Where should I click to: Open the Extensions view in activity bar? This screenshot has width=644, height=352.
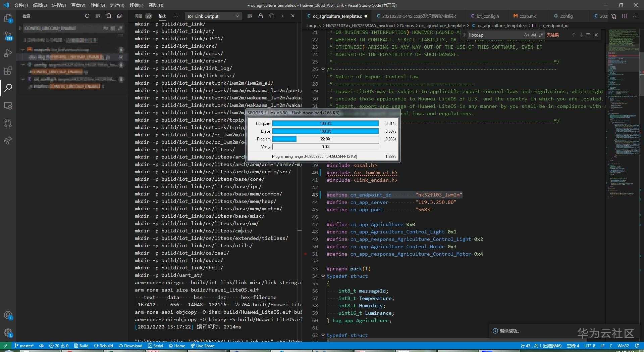point(8,71)
